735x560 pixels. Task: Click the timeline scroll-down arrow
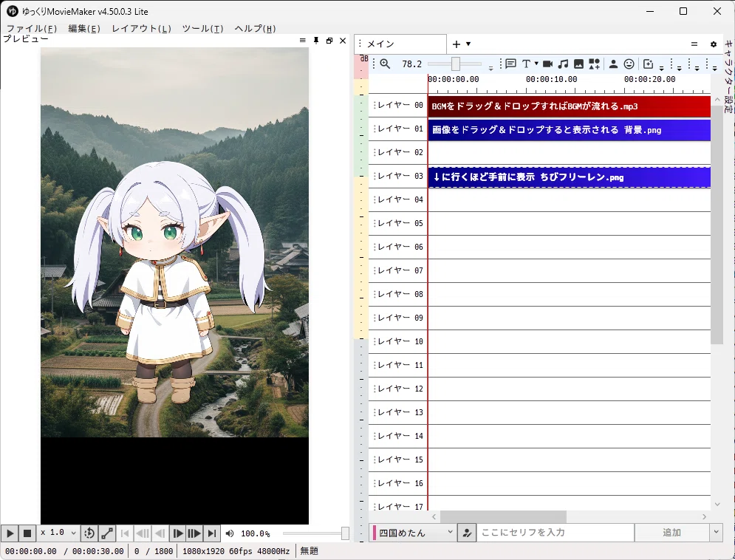(717, 505)
